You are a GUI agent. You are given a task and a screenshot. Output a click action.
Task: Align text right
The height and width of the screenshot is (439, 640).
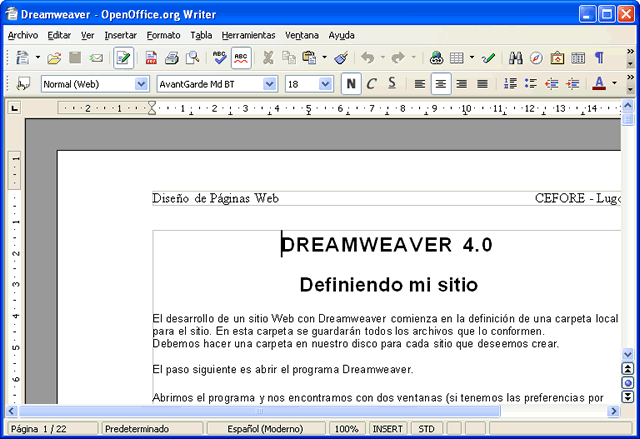point(462,84)
